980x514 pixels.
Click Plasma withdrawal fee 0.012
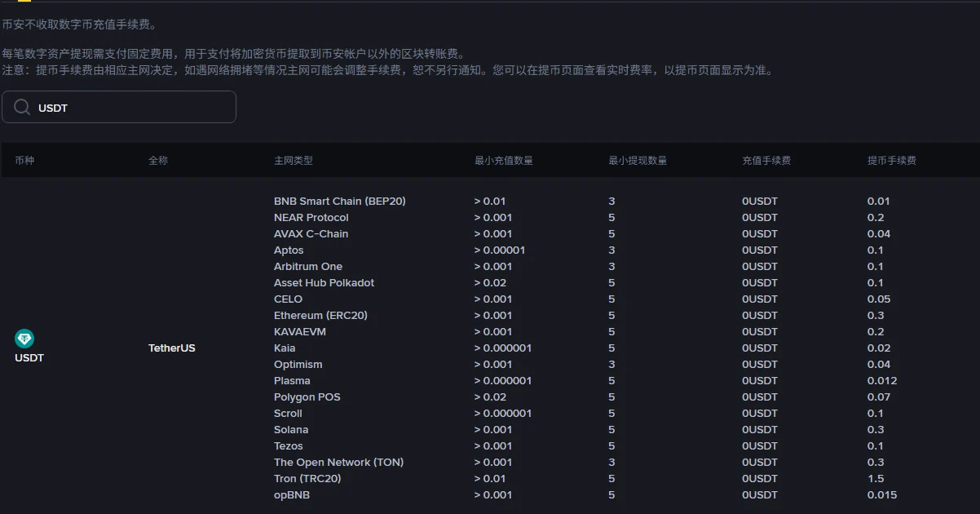tap(882, 381)
